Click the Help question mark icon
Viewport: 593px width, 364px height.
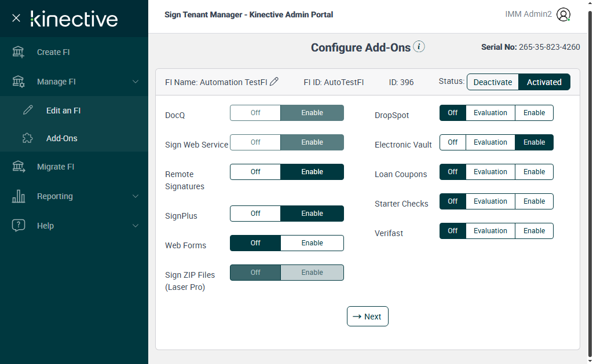[x=18, y=225]
